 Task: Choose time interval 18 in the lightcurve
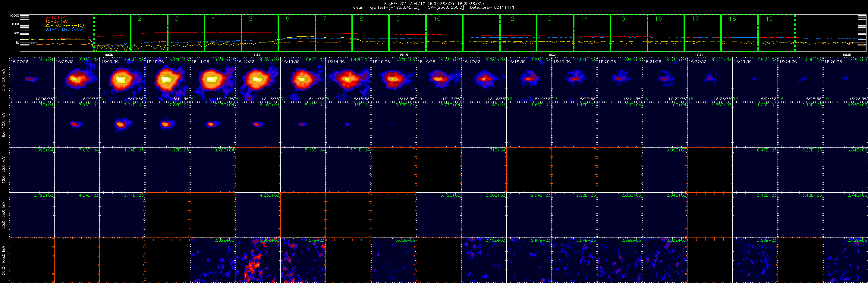point(740,33)
